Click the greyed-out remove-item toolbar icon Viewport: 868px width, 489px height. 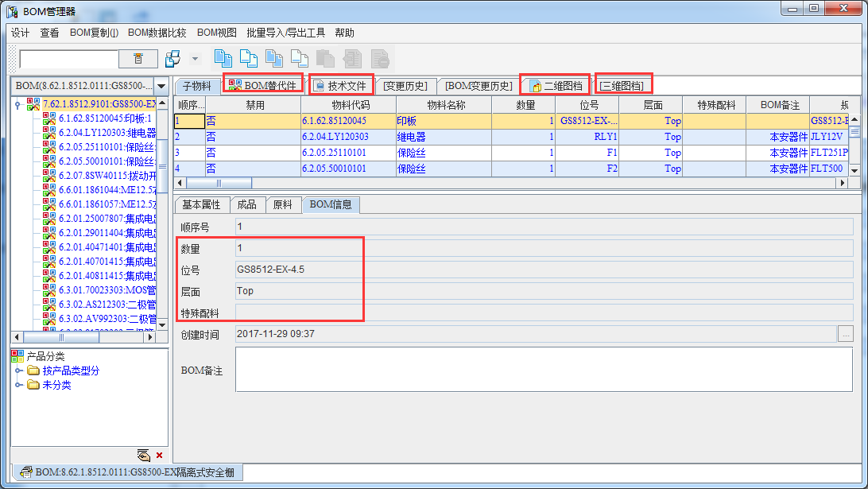[380, 58]
